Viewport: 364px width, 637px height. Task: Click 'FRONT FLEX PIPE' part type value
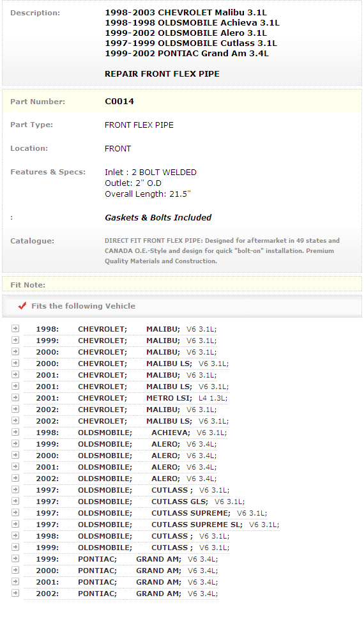(x=139, y=125)
